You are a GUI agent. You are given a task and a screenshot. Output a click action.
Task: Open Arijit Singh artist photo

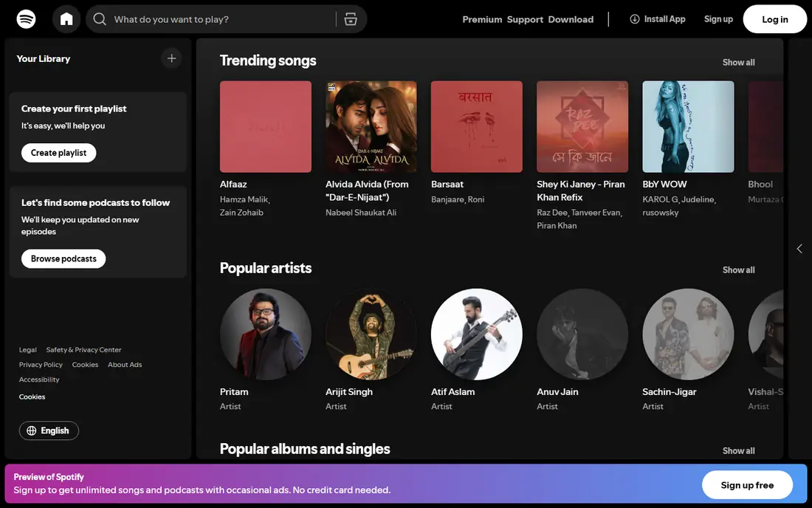coord(371,334)
